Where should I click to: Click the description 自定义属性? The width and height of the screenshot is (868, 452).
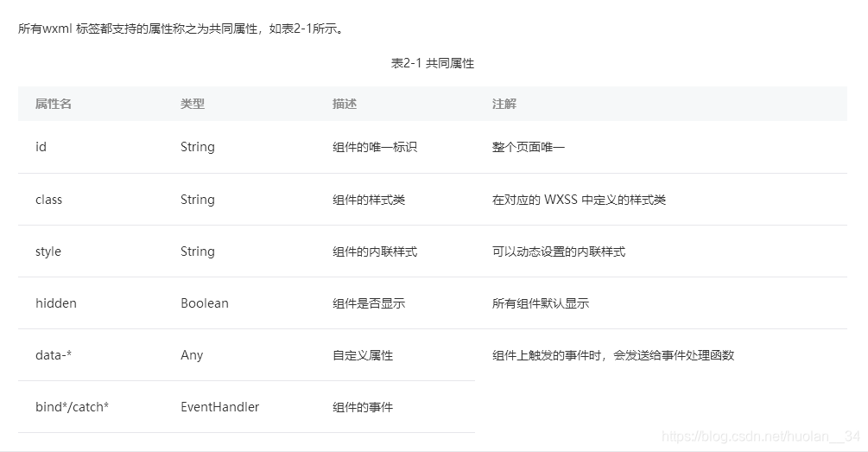[x=363, y=355]
